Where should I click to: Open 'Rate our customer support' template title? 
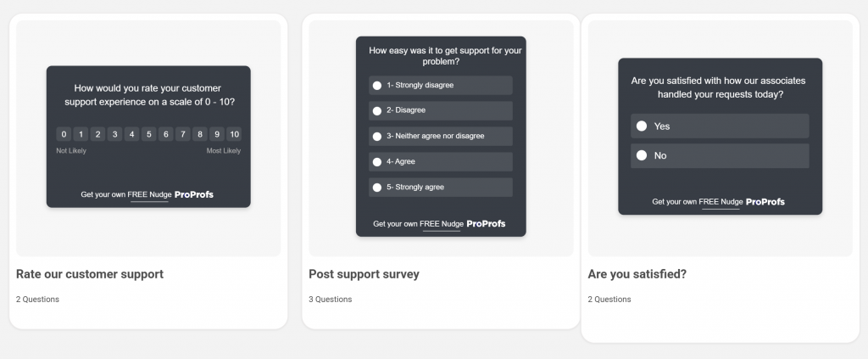(90, 274)
